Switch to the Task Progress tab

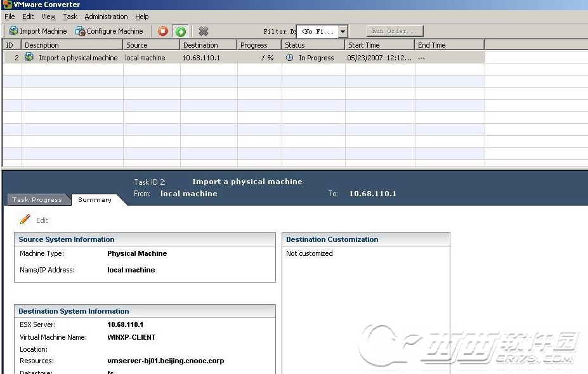37,199
